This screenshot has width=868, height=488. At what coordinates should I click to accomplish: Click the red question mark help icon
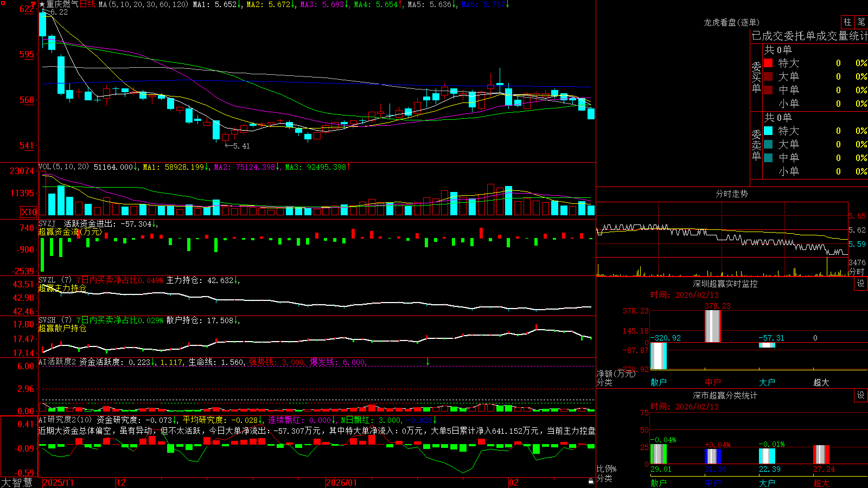point(33,4)
